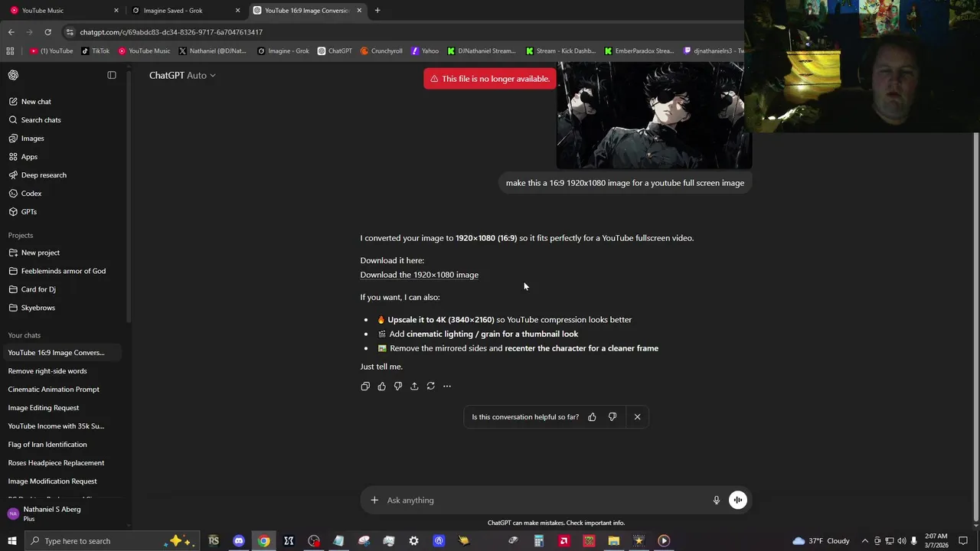The height and width of the screenshot is (551, 980).
Task: Start voice mode button
Action: tap(738, 500)
